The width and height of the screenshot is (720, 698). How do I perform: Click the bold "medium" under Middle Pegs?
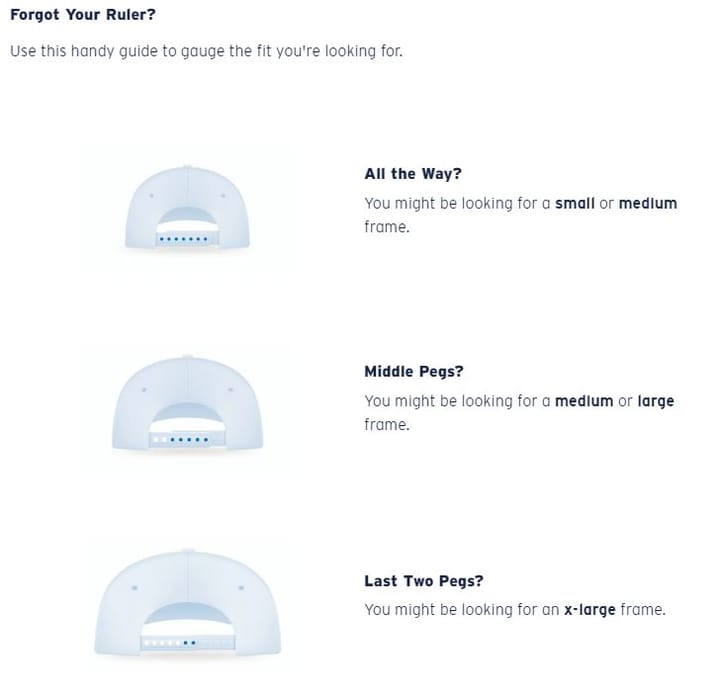coord(584,401)
